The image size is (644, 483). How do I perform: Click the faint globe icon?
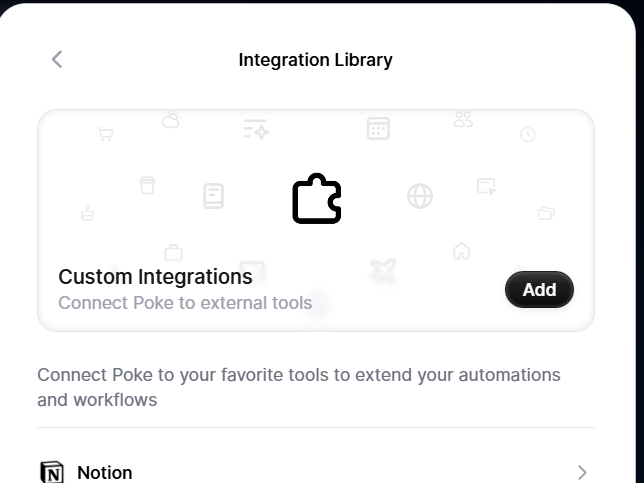click(x=420, y=196)
